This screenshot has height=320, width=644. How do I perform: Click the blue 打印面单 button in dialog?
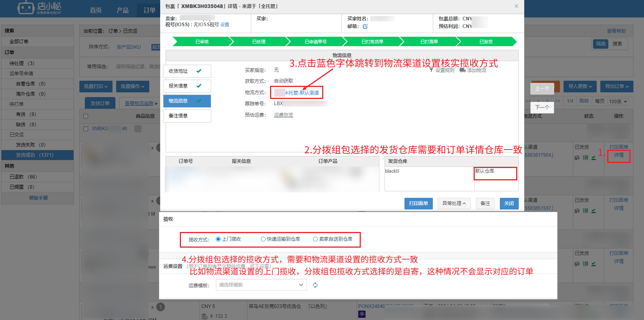coord(418,204)
